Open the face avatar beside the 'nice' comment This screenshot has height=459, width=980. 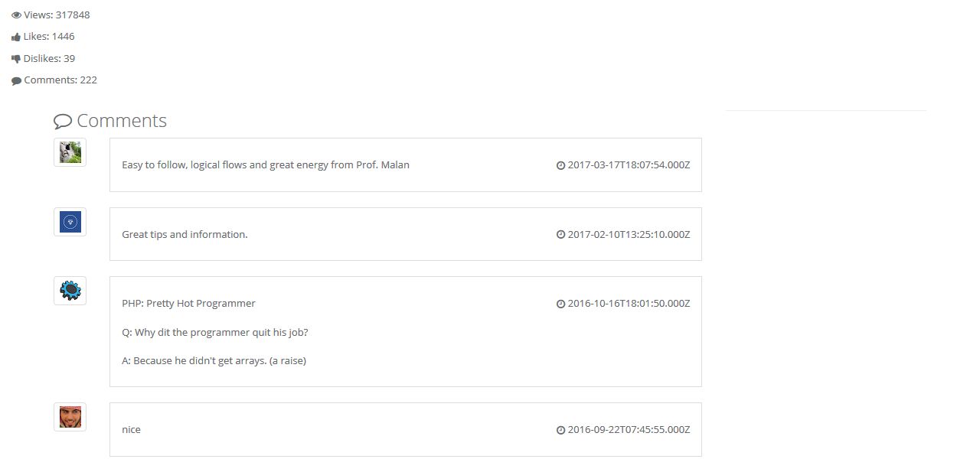pos(70,417)
